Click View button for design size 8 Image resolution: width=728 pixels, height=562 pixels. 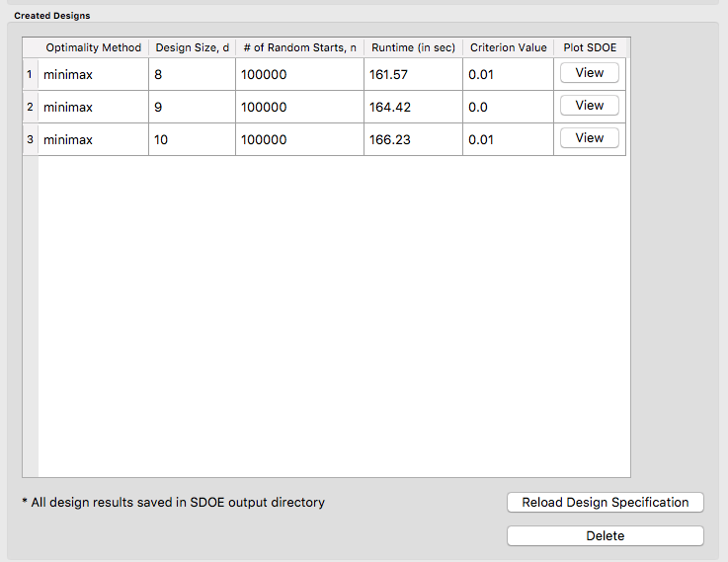589,73
